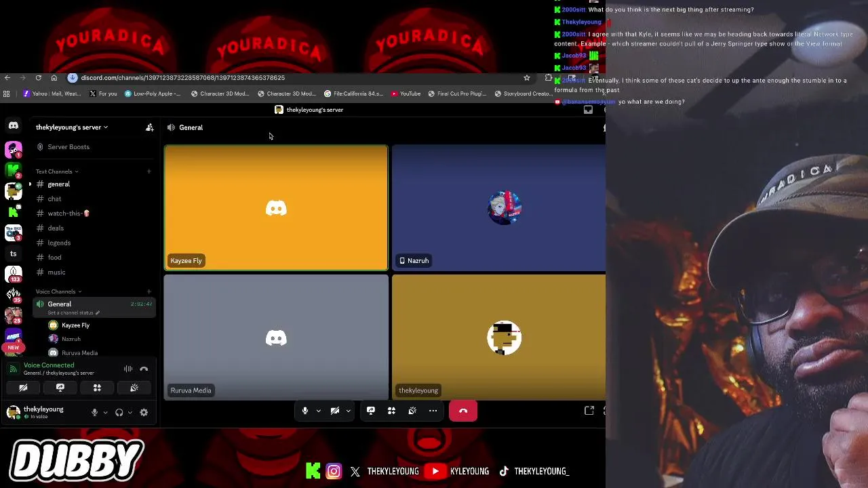Open soundboard in the voice connected panel

pos(134,388)
